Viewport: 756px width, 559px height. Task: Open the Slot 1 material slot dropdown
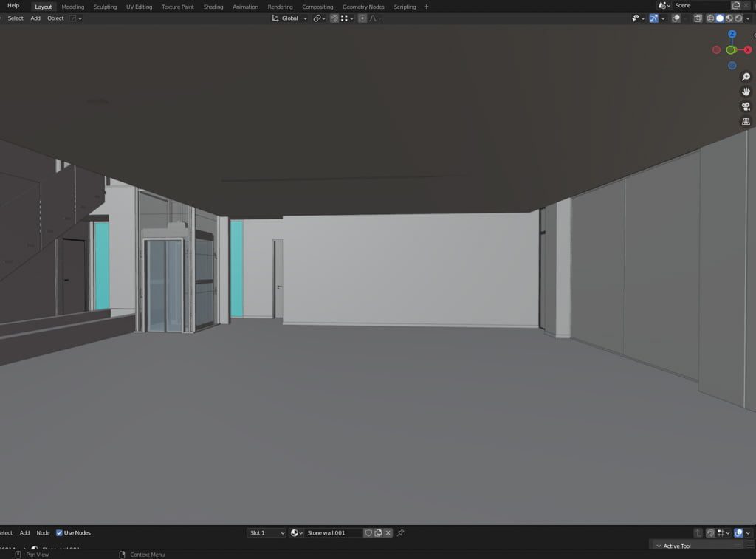click(x=266, y=532)
